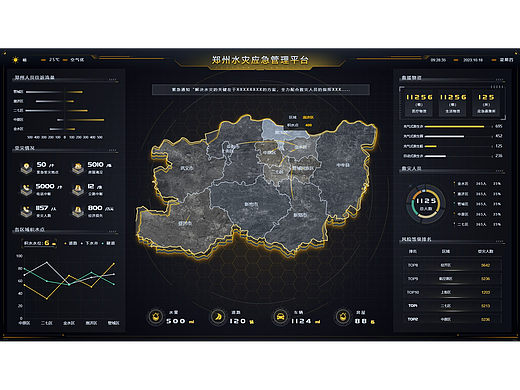Open more dots of 各区域积水点 panel
Viewport: 520px width, 390px height.
point(113,232)
